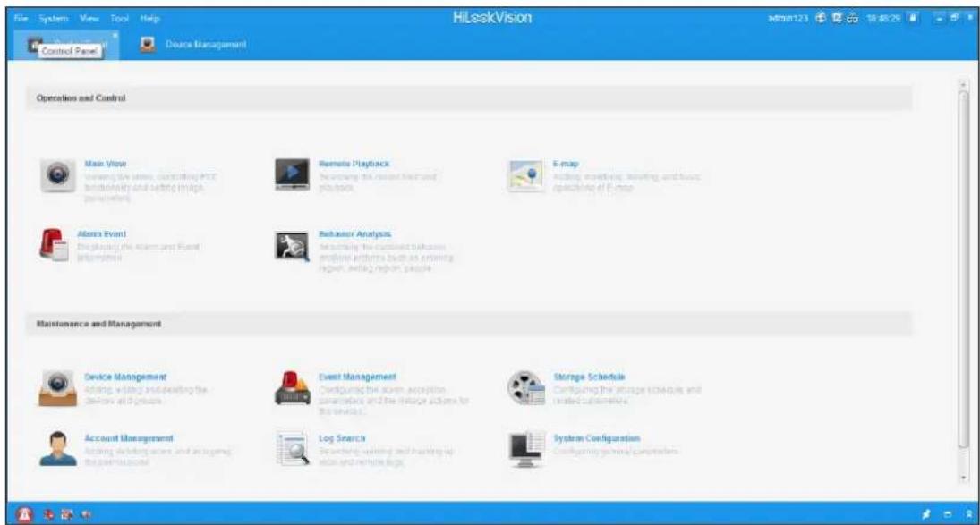980x525 pixels.
Task: Click the icon just left of the clock
Action: pyautogui.click(x=853, y=18)
